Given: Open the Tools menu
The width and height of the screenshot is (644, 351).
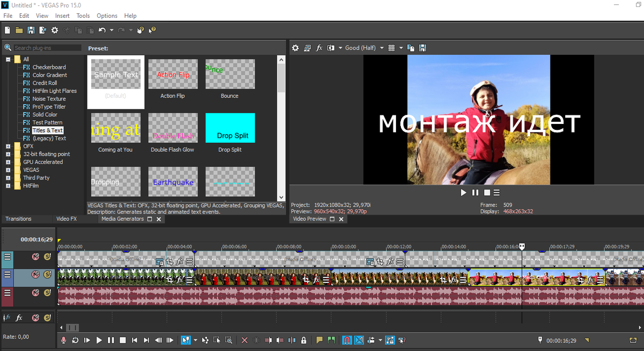Looking at the screenshot, I should point(83,16).
